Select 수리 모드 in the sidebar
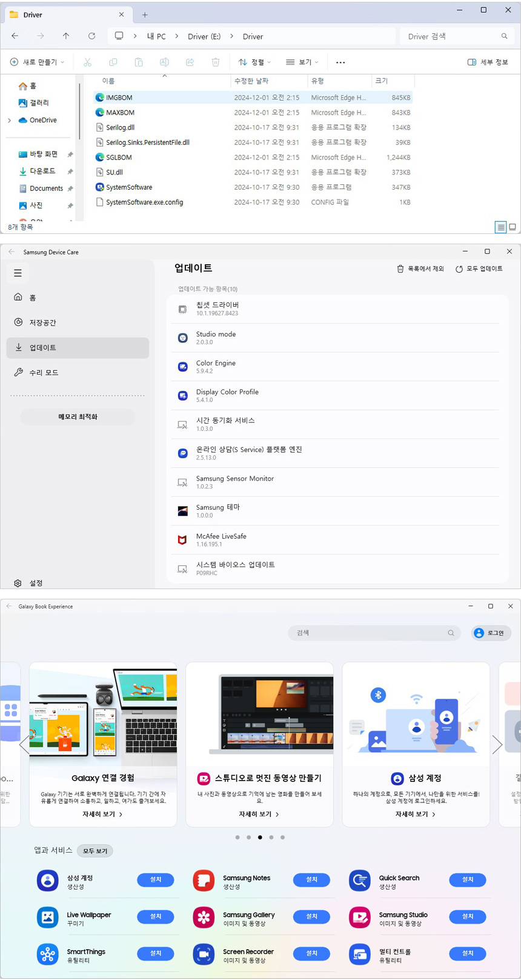 tap(44, 373)
